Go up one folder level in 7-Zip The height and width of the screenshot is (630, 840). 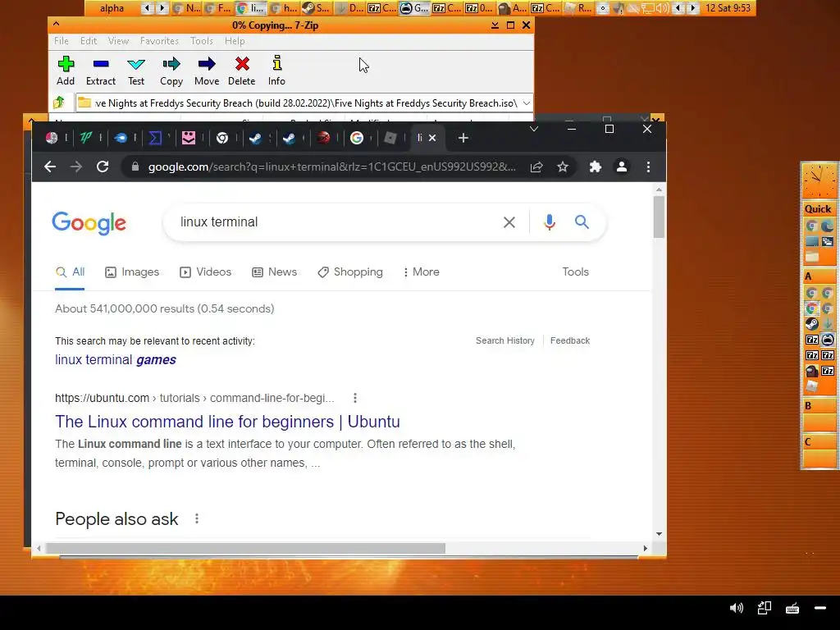(x=59, y=103)
